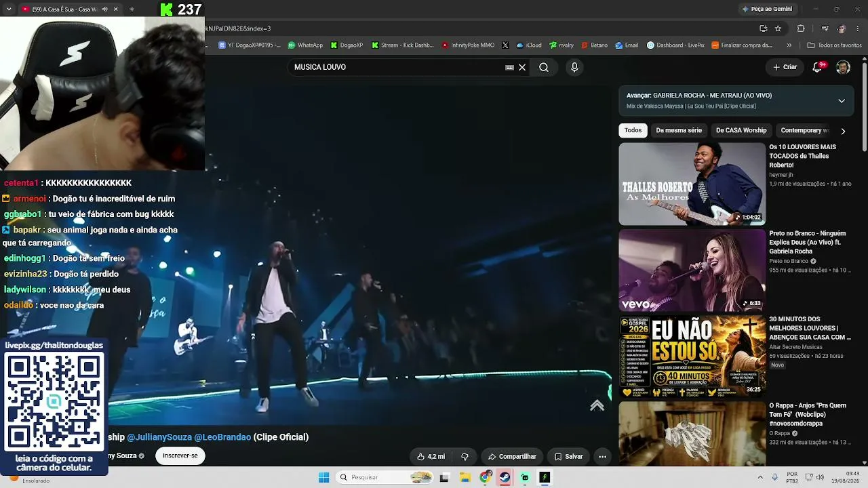Open the Dashboard - LivePix bookmark
Viewport: 868px width, 488px height.
675,45
